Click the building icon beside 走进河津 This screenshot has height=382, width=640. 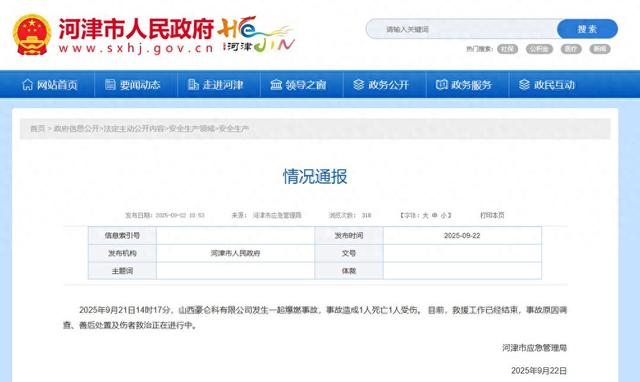[x=193, y=84]
